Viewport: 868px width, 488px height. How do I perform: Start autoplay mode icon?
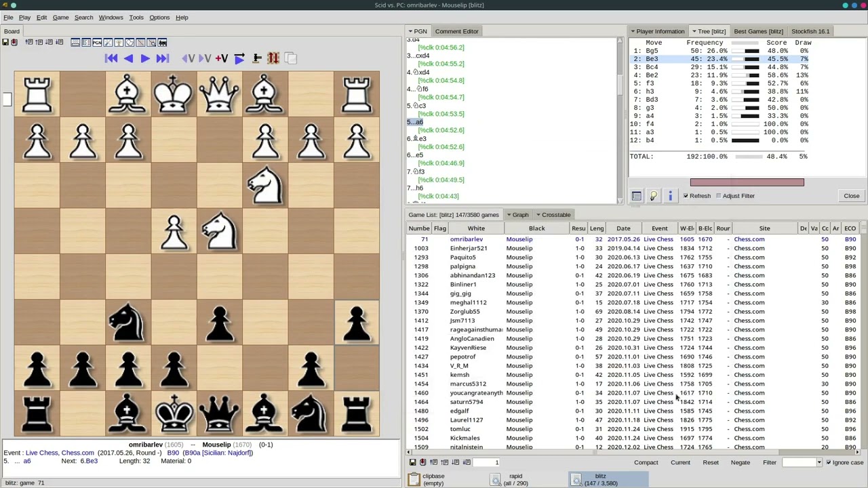[239, 59]
